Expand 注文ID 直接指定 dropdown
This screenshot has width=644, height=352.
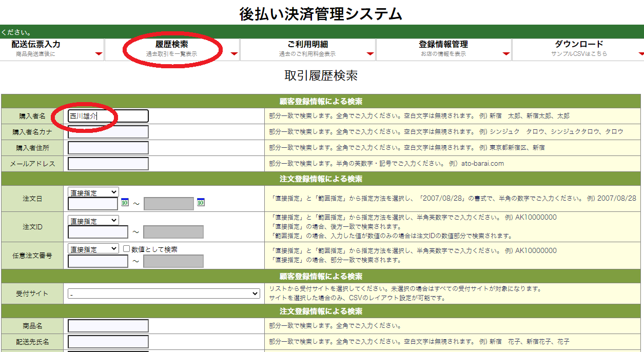93,221
